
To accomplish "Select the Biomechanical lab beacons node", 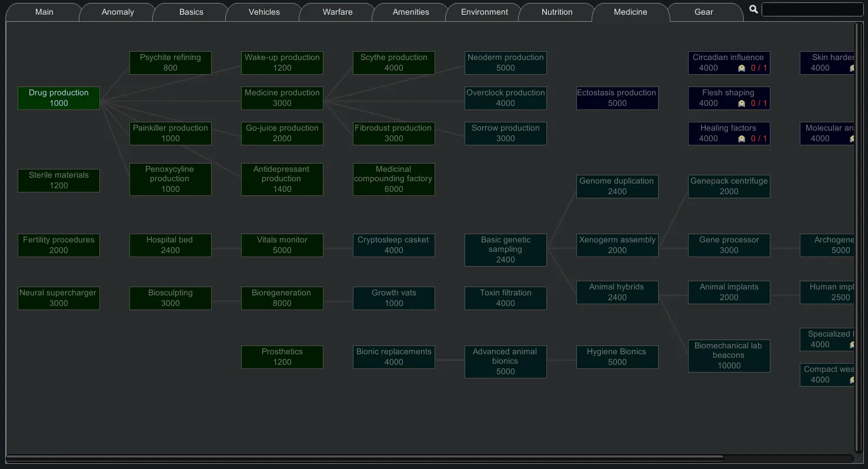I will point(729,356).
